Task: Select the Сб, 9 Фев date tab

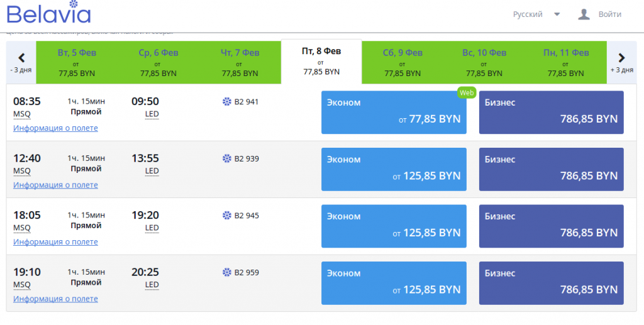Action: point(402,62)
